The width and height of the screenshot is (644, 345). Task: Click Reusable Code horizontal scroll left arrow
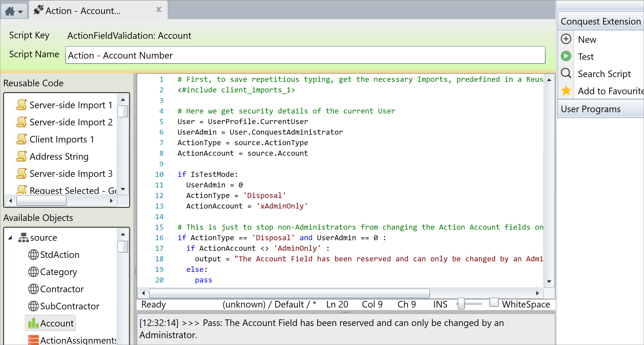click(x=11, y=201)
